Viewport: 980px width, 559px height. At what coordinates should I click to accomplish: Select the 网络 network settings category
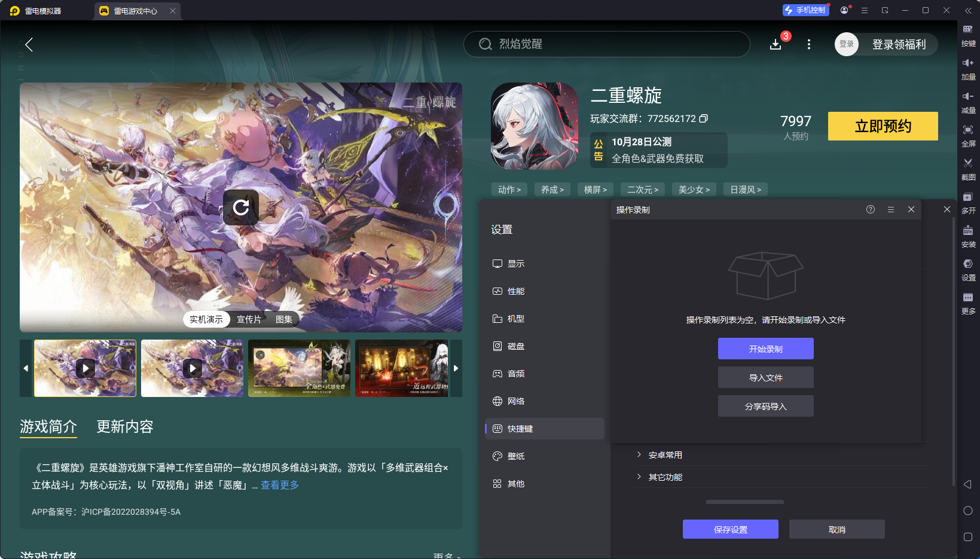pyautogui.click(x=515, y=401)
